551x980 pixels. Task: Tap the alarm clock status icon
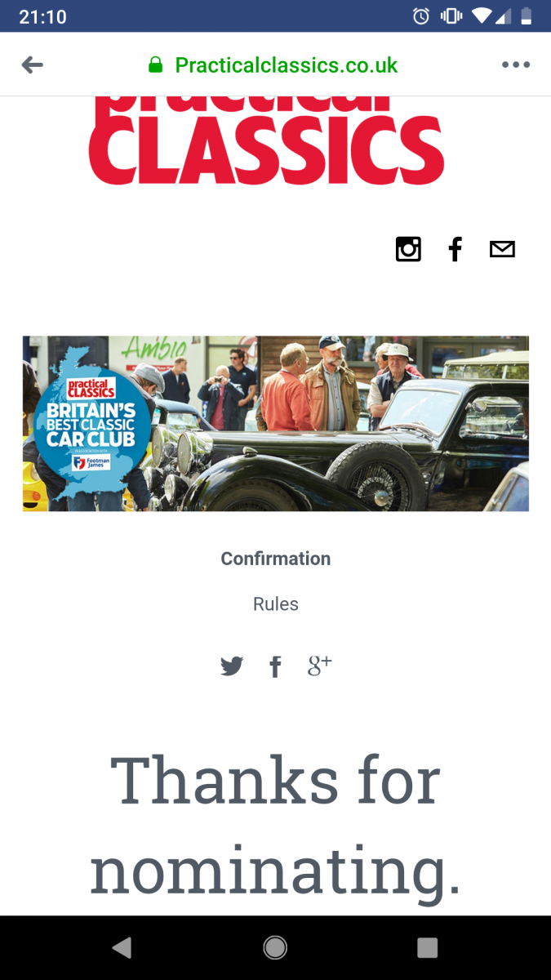point(421,16)
